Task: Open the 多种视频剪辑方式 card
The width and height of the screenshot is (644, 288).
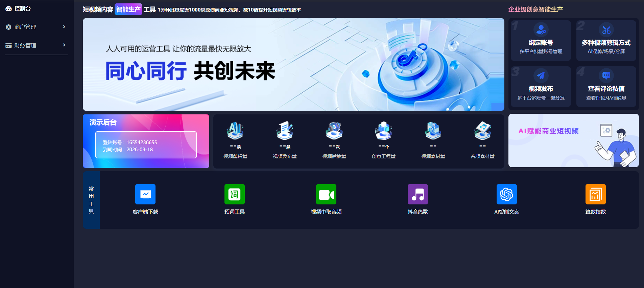Action: 606,41
